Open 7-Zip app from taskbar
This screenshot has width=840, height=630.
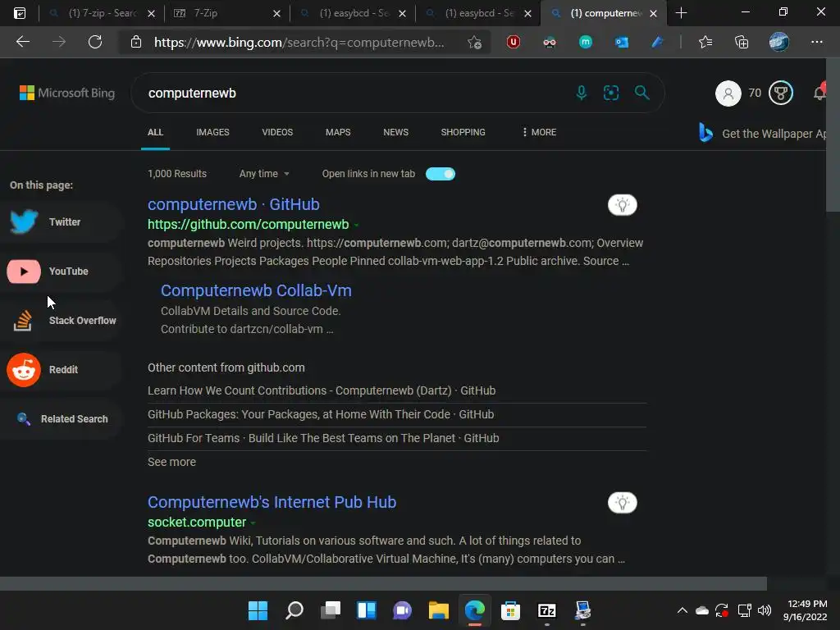pyautogui.click(x=546, y=610)
